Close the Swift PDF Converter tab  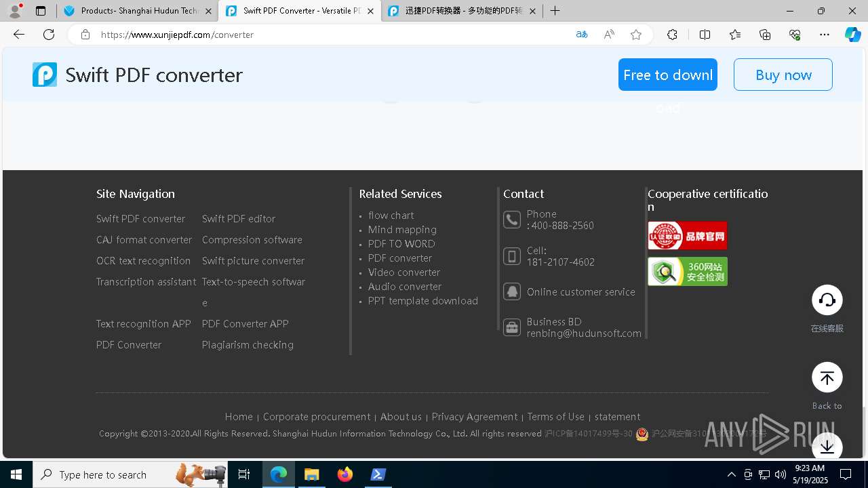click(370, 11)
